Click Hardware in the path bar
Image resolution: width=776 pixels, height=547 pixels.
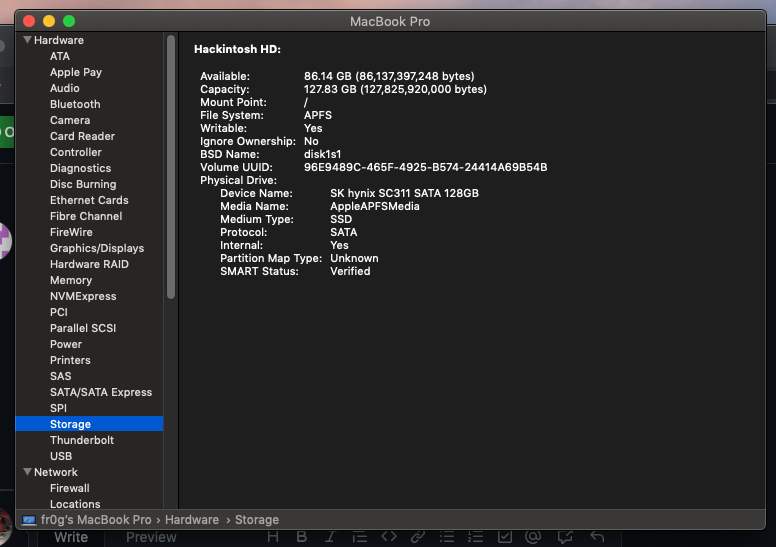[192, 520]
